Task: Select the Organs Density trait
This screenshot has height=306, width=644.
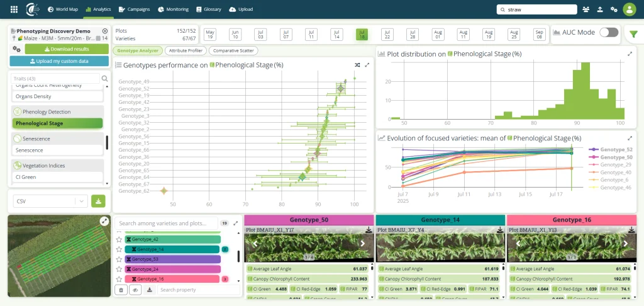Action: point(57,96)
